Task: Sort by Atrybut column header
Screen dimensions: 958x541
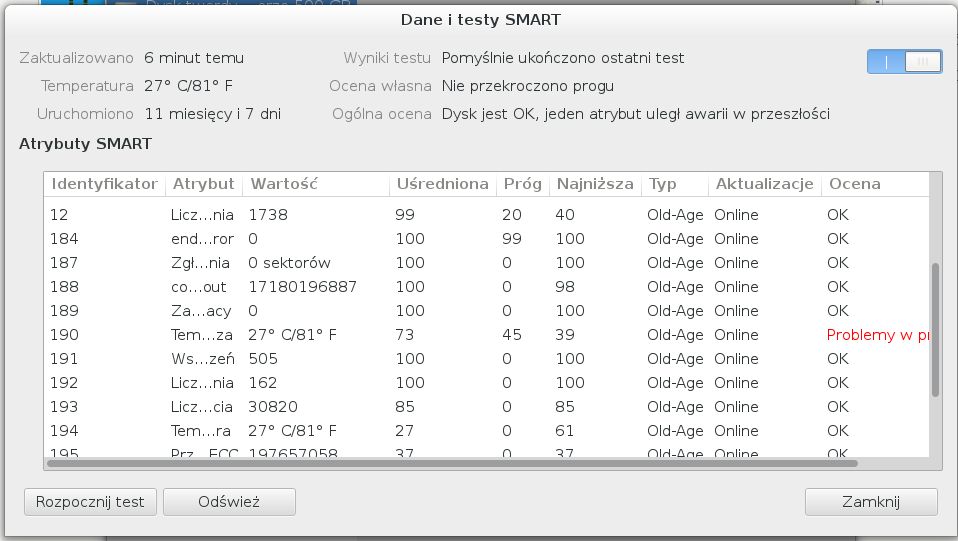Action: point(203,184)
